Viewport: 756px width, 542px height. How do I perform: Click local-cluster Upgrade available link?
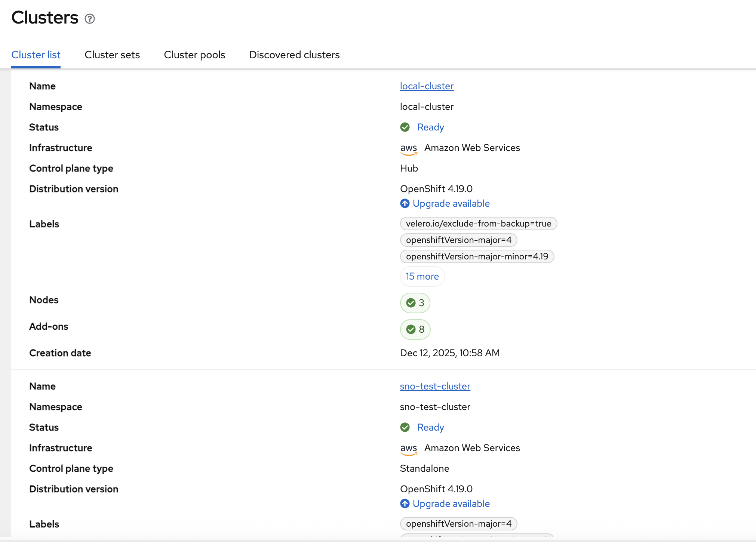click(x=451, y=203)
